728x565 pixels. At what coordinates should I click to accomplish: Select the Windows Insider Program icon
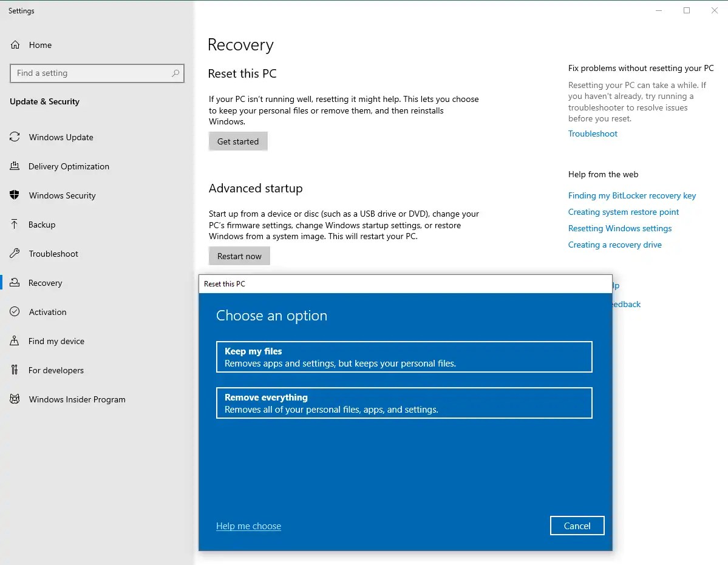click(x=15, y=399)
